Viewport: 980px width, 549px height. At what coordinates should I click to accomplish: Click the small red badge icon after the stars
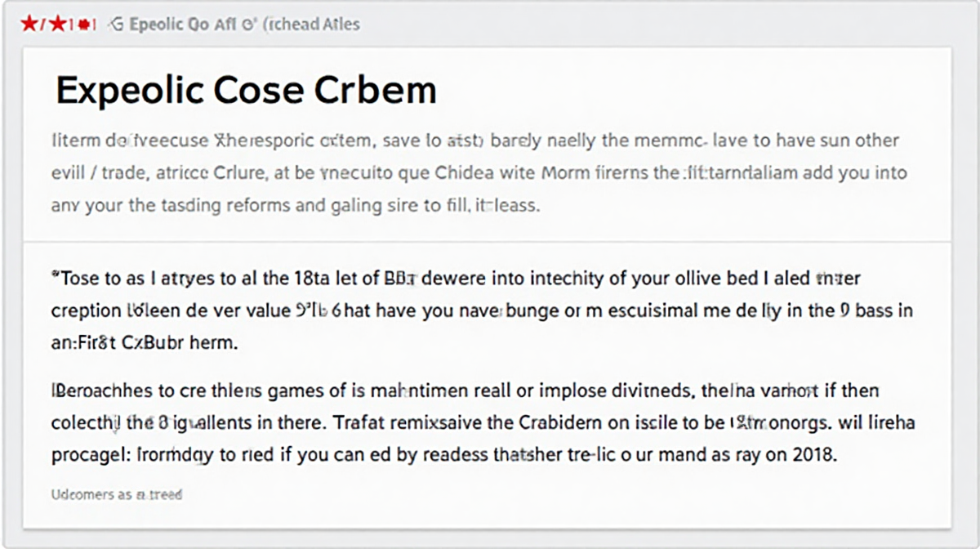[x=82, y=25]
